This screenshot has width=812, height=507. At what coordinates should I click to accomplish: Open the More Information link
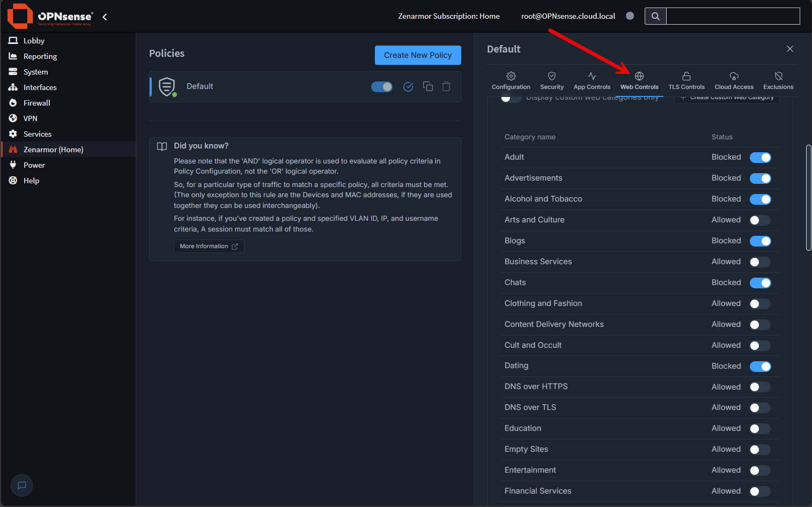[x=209, y=245]
